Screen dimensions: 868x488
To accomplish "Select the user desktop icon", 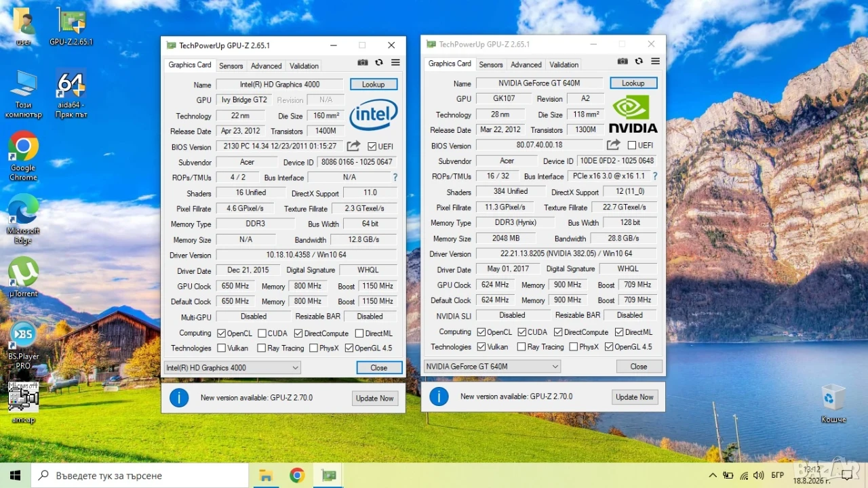I will [23, 26].
